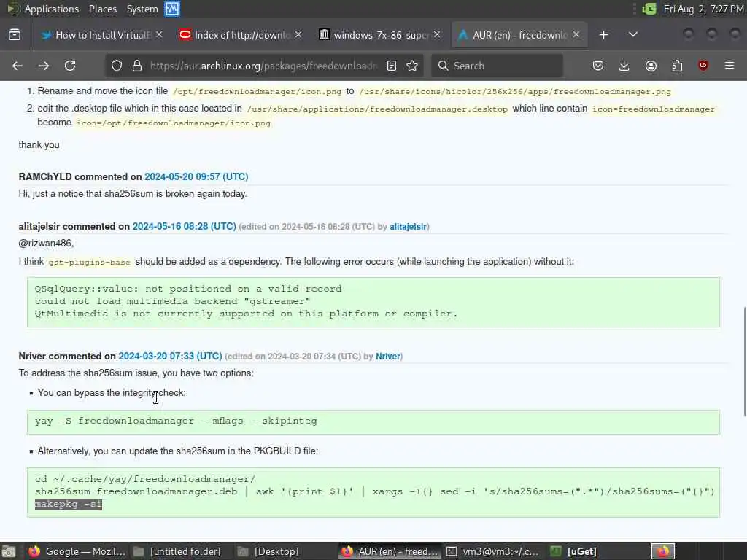The width and height of the screenshot is (747, 560).
Task: Open the extensions puzzle icon
Action: pos(677,66)
